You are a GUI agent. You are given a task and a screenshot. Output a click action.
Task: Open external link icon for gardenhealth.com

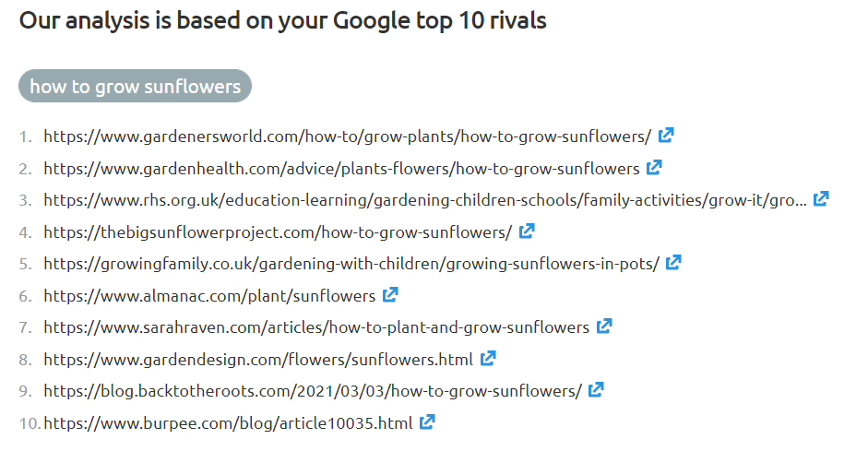(654, 167)
